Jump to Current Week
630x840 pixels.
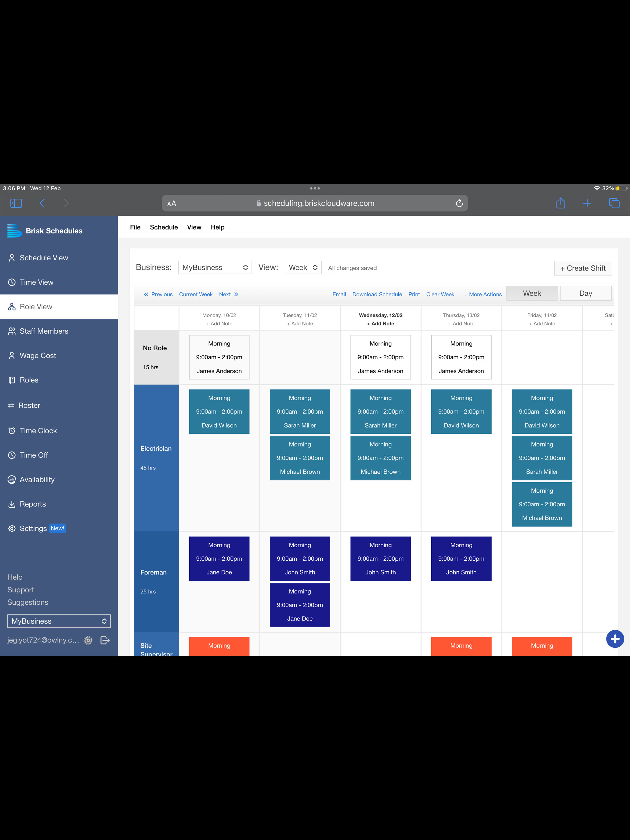196,294
